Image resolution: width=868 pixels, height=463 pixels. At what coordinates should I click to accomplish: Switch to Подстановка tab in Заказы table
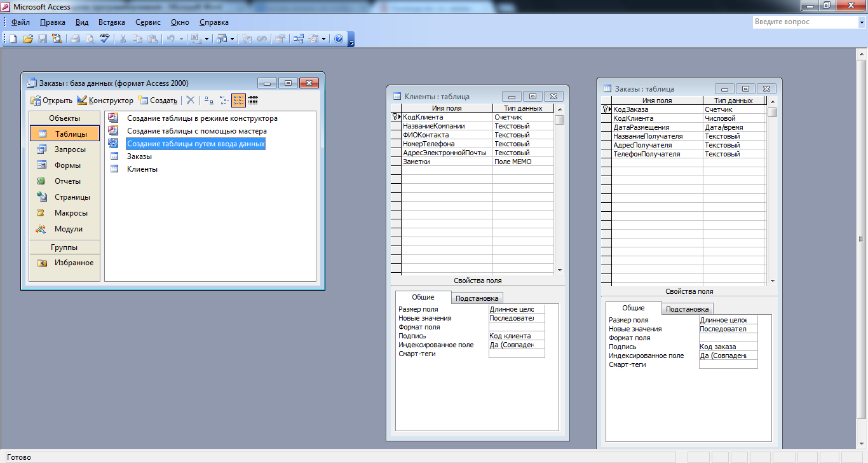point(688,309)
